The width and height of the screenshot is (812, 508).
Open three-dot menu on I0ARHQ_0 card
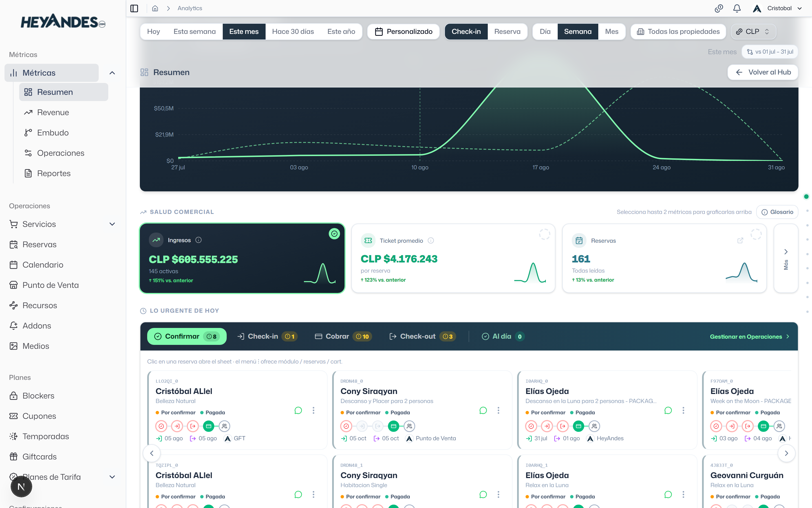coord(683,410)
